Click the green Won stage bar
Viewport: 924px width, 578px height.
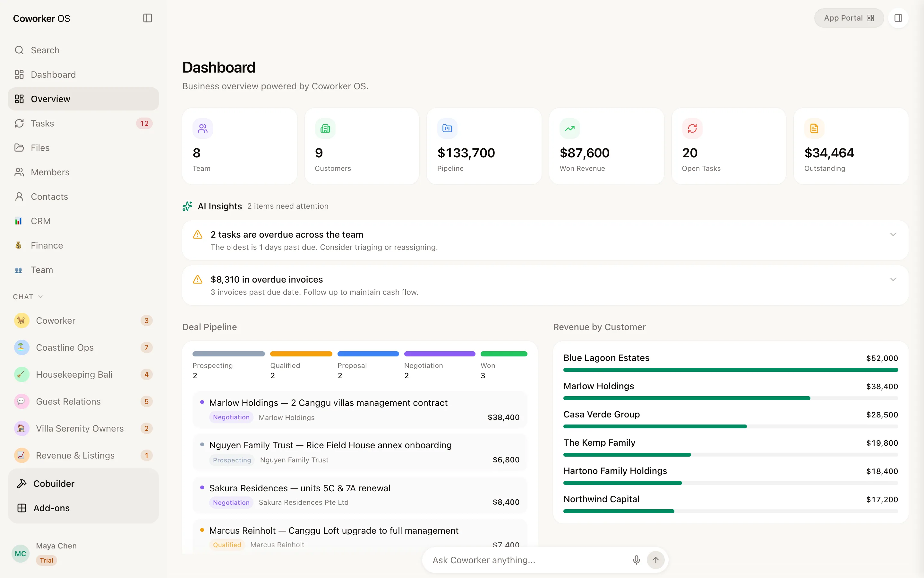tap(504, 354)
